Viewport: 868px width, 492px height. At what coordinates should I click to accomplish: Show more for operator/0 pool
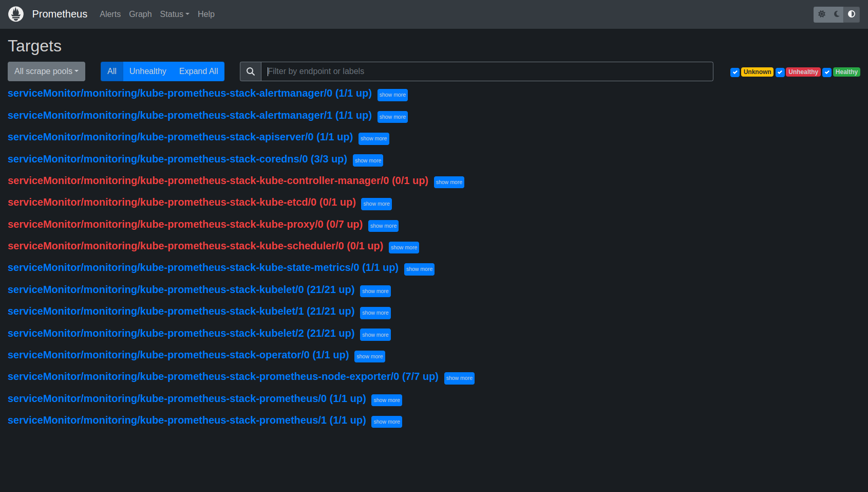(x=370, y=357)
